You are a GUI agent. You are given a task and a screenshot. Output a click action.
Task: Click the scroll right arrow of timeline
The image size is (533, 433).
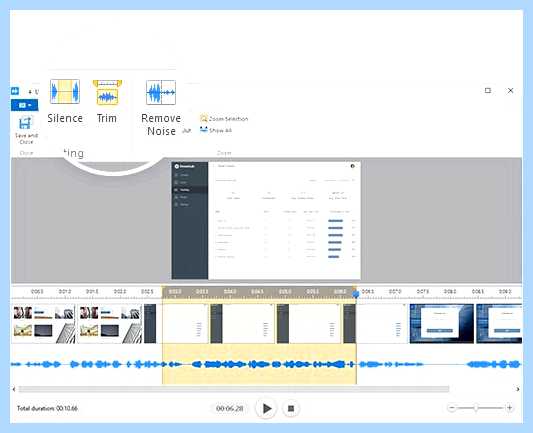[518, 389]
